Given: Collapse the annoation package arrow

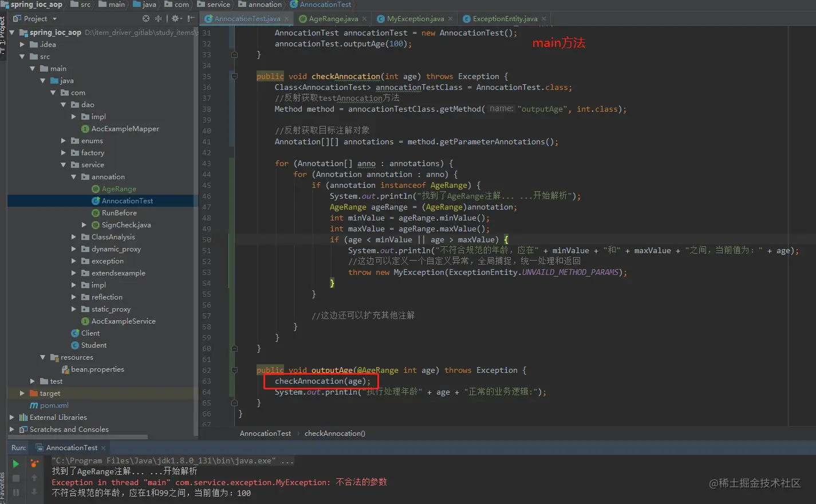Looking at the screenshot, I should pyautogui.click(x=74, y=177).
